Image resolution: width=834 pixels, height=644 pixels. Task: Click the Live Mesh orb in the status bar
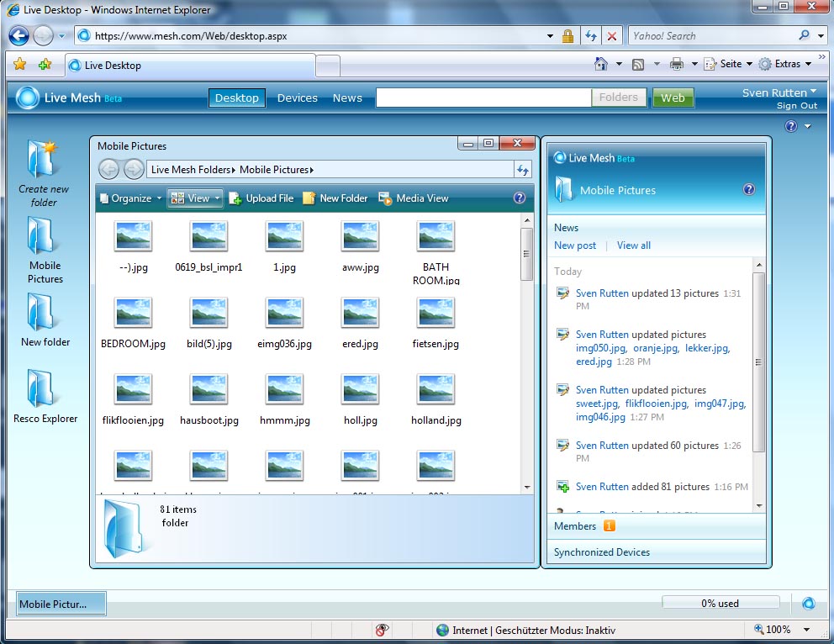tap(808, 603)
